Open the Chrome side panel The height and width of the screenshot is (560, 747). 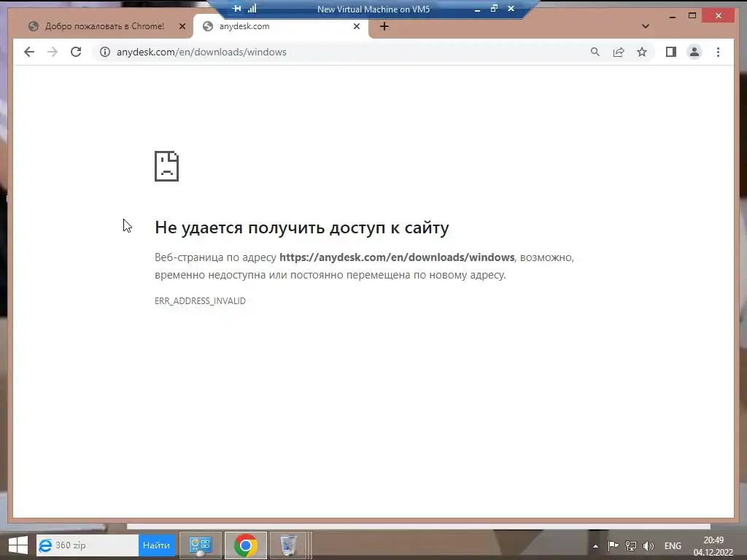[x=671, y=52]
